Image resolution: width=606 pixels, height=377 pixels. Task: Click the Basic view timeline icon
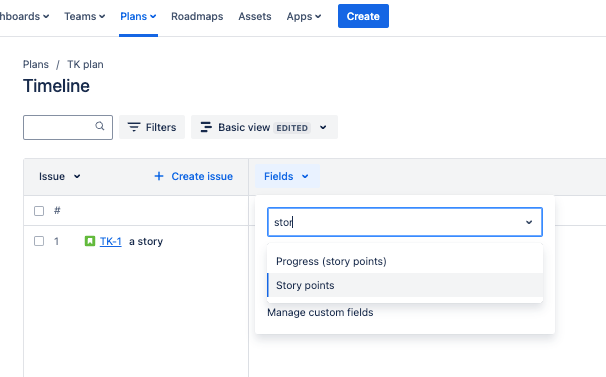[x=206, y=127]
